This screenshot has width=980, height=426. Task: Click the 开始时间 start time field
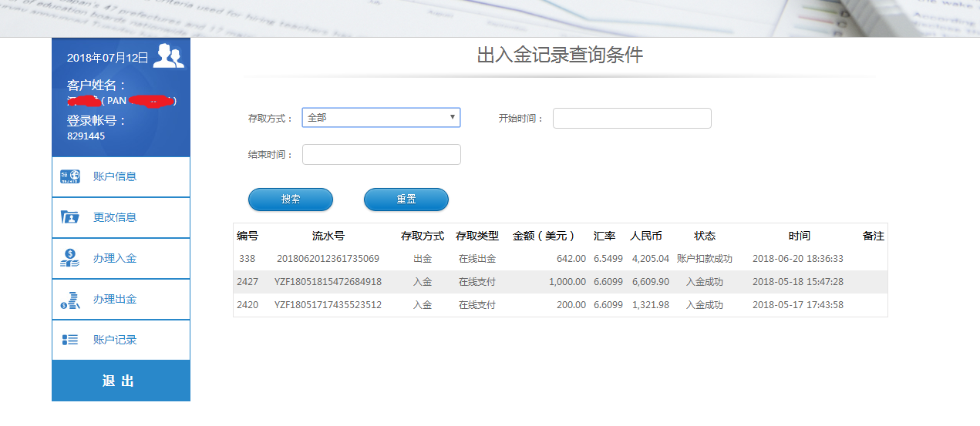pos(631,118)
